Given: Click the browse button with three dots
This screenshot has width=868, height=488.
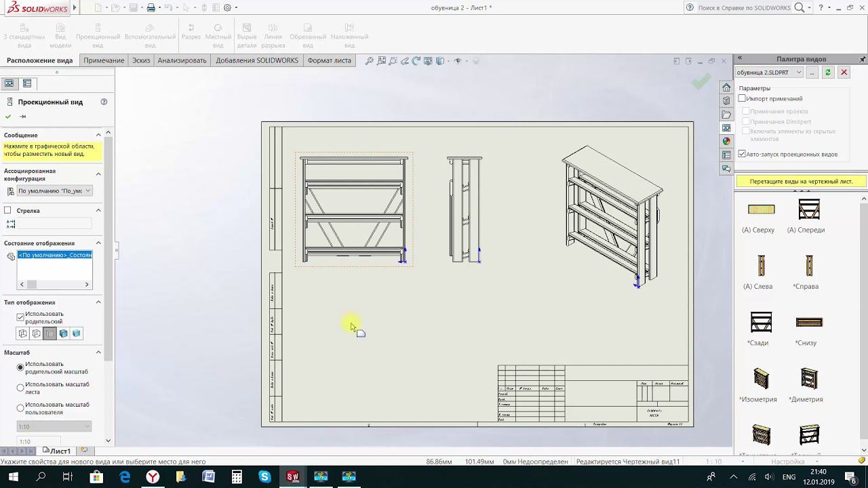Looking at the screenshot, I should (x=812, y=73).
